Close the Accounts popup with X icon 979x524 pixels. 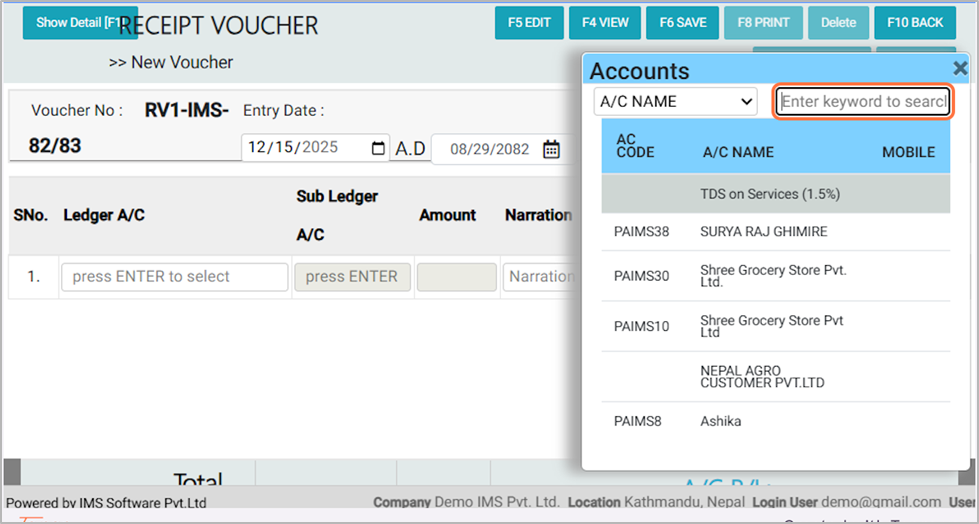960,68
